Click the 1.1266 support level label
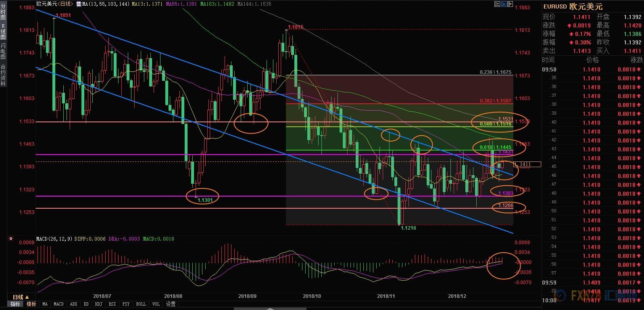This screenshot has width=644, height=310. tap(506, 205)
